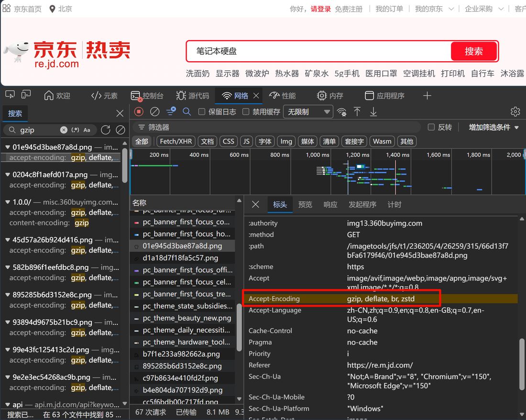Collapse 1.0.0/ search result group

point(7,202)
